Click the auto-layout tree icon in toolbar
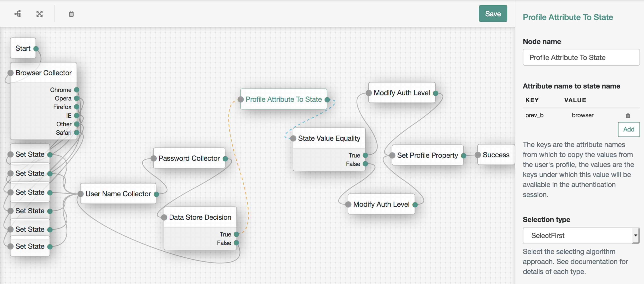This screenshot has height=284, width=644. tap(18, 14)
